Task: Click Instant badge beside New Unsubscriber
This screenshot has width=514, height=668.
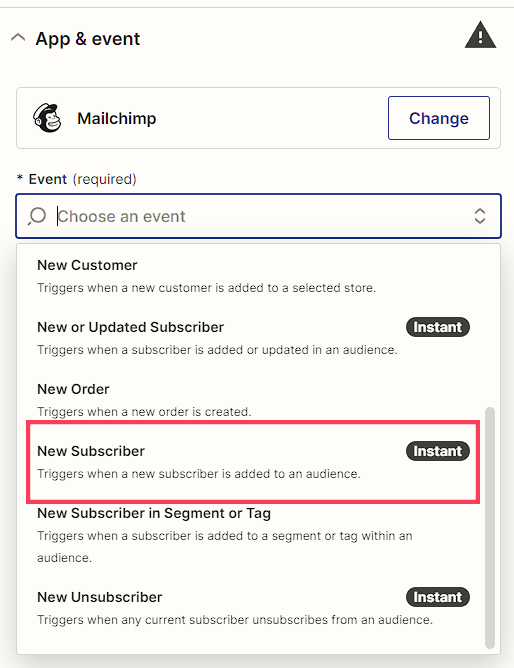Action: 438,597
